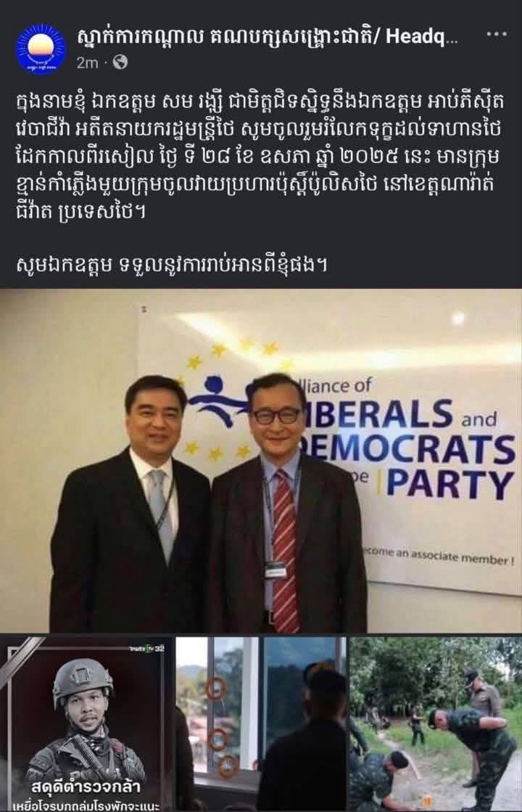
Task: Open the middle thumbnail with circled bullet holes
Action: [261, 724]
